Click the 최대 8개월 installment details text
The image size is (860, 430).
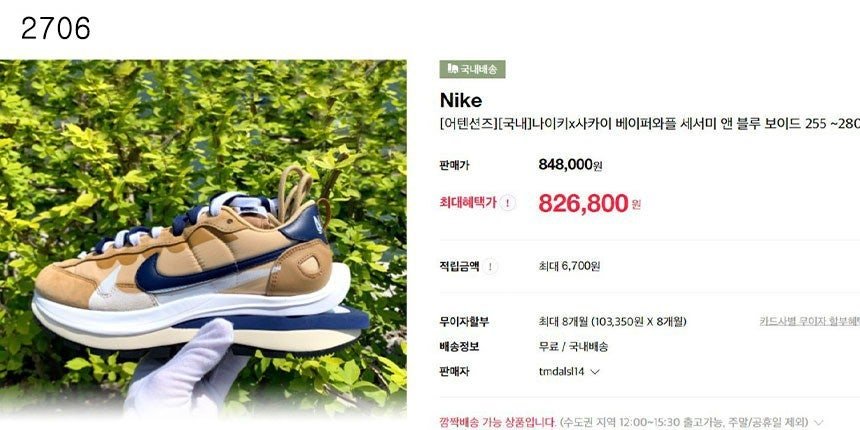[613, 321]
